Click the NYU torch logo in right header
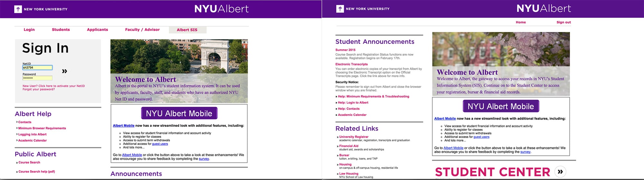Viewport: 644px width, 180px height. (340, 9)
